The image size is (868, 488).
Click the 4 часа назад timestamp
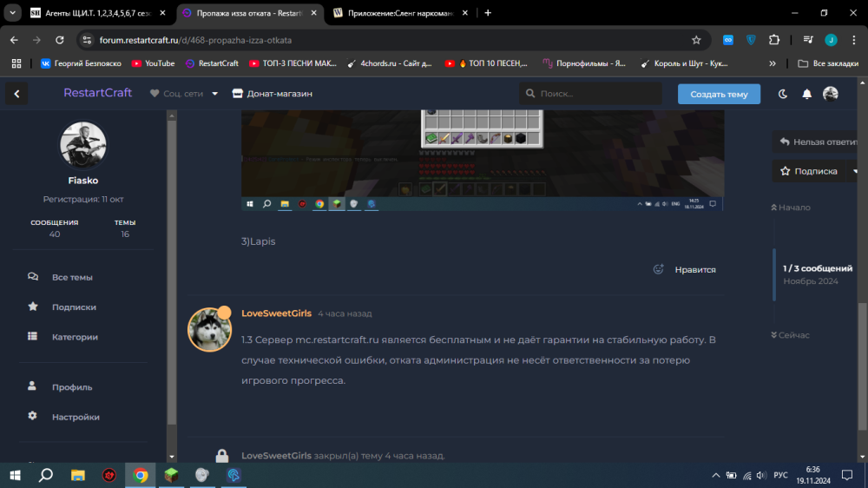(345, 313)
